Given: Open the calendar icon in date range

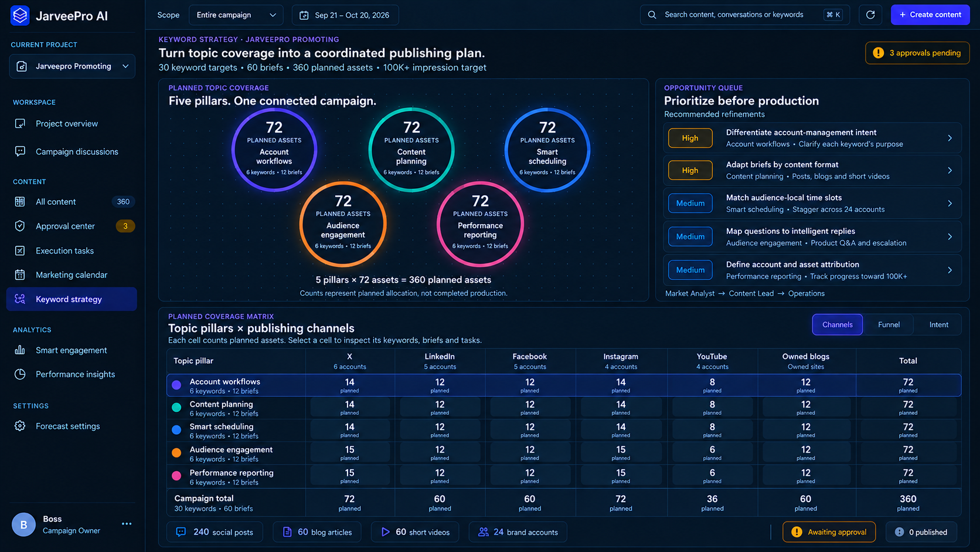Looking at the screenshot, I should coord(304,15).
